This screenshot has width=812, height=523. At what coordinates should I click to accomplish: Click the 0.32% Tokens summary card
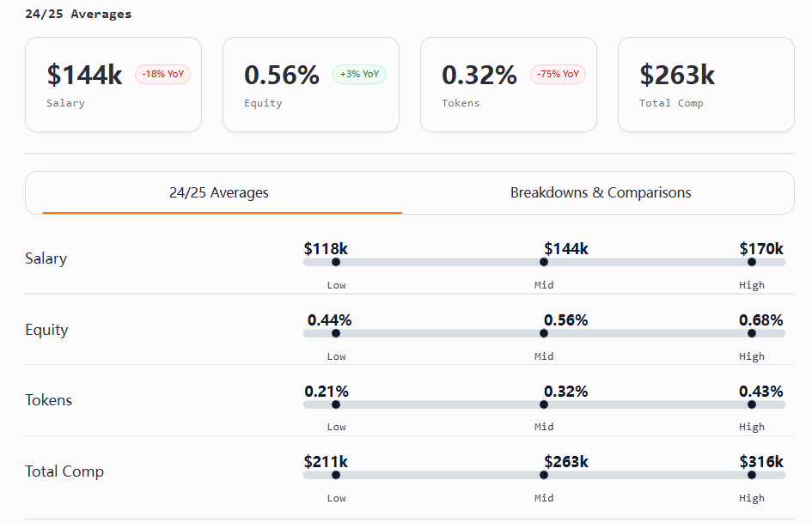[509, 85]
